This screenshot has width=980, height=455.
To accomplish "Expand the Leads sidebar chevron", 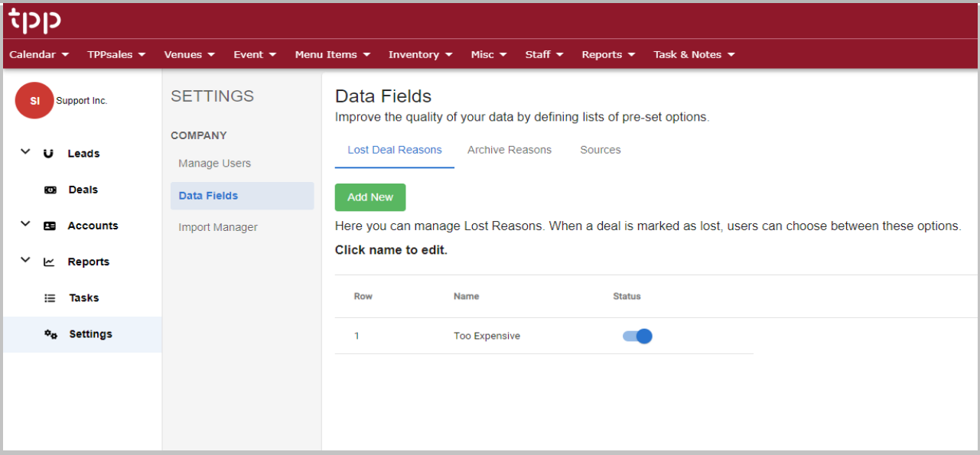I will (25, 152).
